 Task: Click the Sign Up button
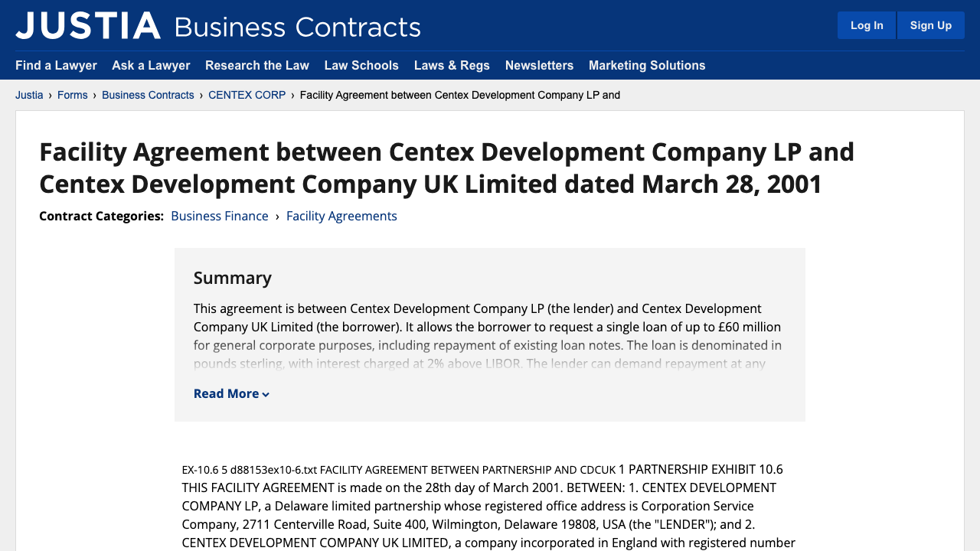pos(930,24)
